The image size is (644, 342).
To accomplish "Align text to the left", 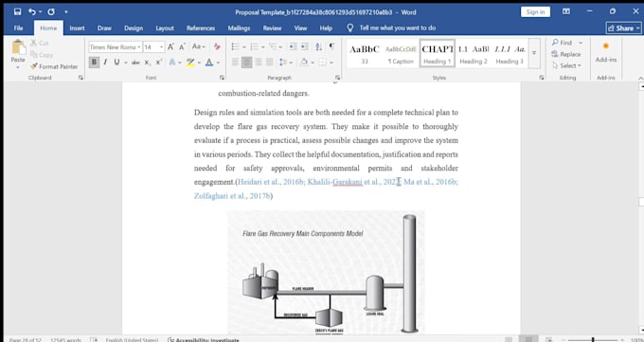I will click(x=235, y=63).
